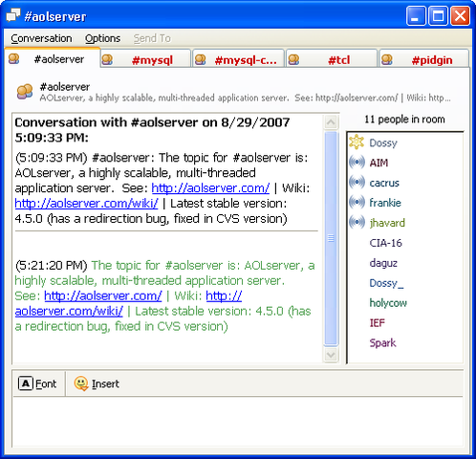
Task: Open the Font formatting button
Action: tap(37, 383)
